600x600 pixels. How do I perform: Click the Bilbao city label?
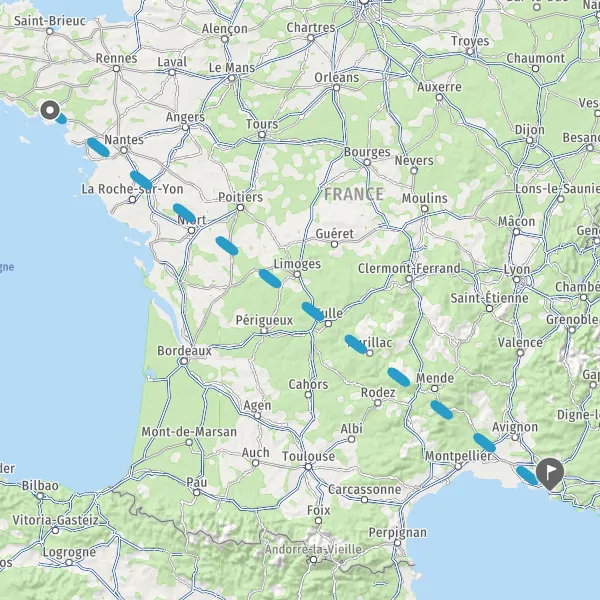point(40,486)
